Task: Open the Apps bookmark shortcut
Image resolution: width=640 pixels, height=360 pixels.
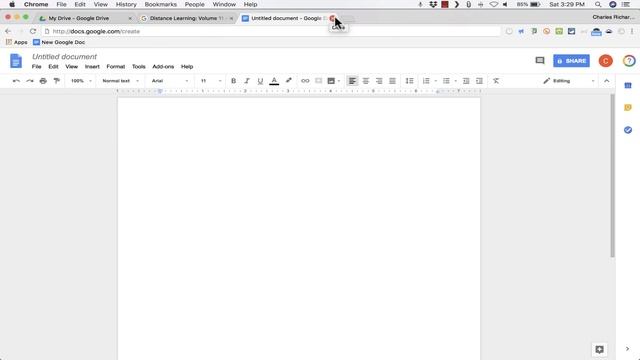Action: click(x=16, y=42)
